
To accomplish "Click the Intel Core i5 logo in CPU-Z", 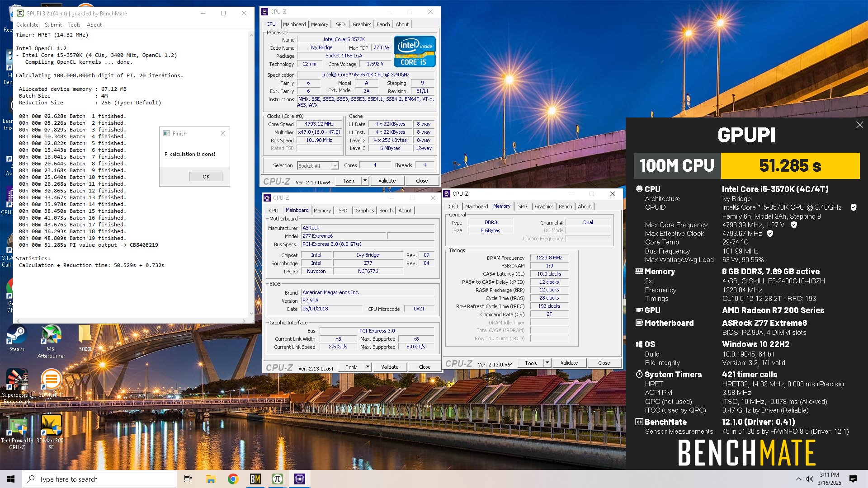I will [x=415, y=51].
